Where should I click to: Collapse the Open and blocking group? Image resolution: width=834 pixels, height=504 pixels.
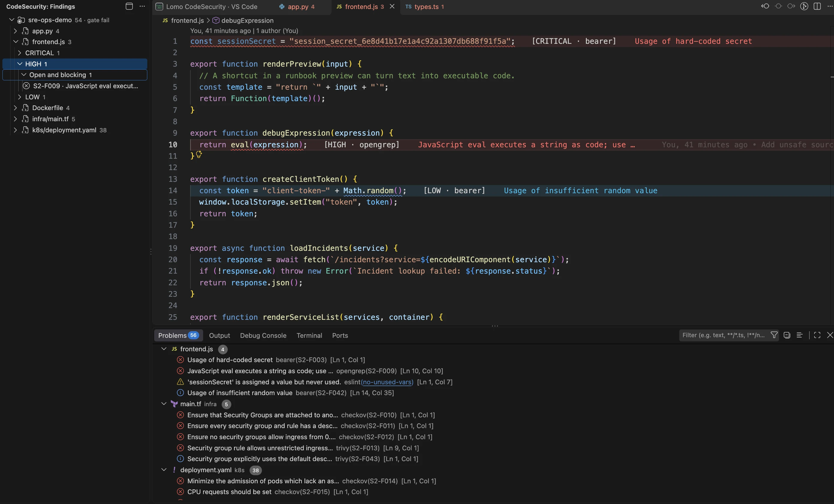coord(23,74)
